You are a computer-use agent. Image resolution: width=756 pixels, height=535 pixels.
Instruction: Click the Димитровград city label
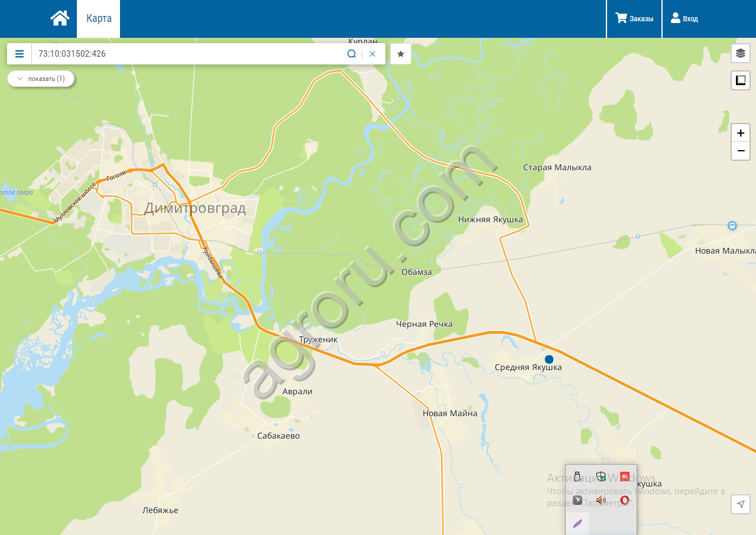[x=195, y=208]
